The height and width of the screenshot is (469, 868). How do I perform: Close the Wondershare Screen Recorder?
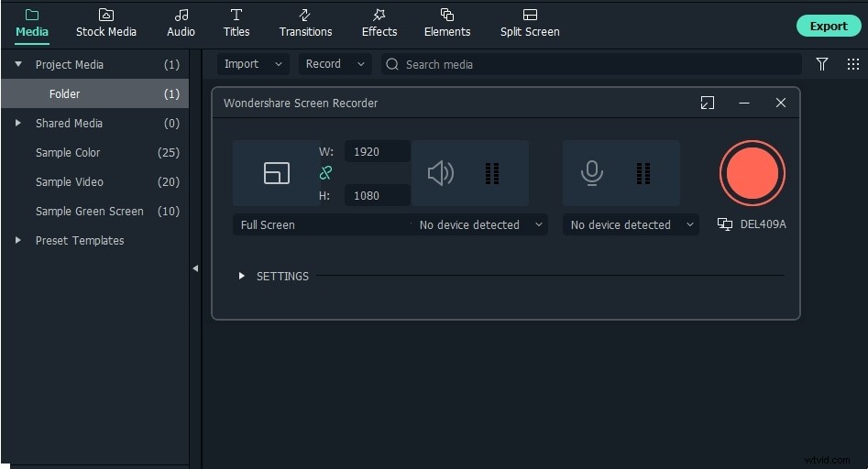point(781,103)
